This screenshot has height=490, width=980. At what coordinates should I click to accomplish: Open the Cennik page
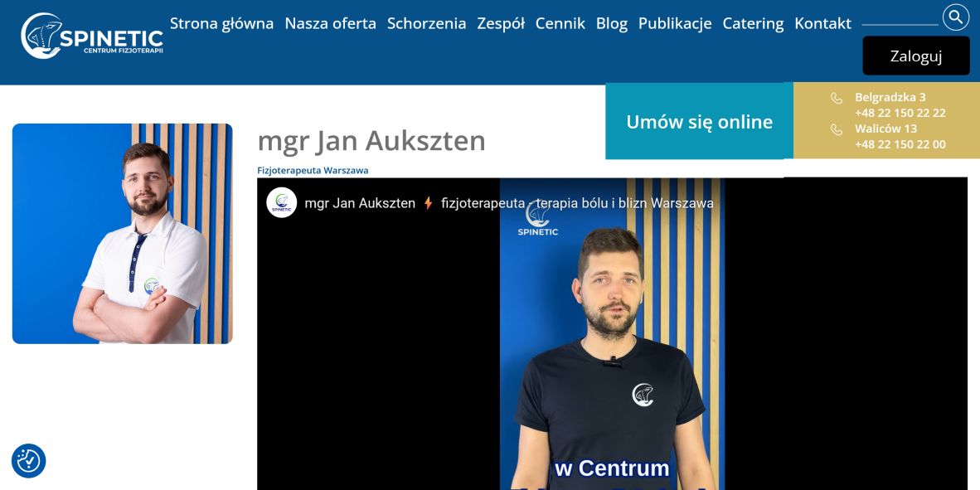coord(560,24)
